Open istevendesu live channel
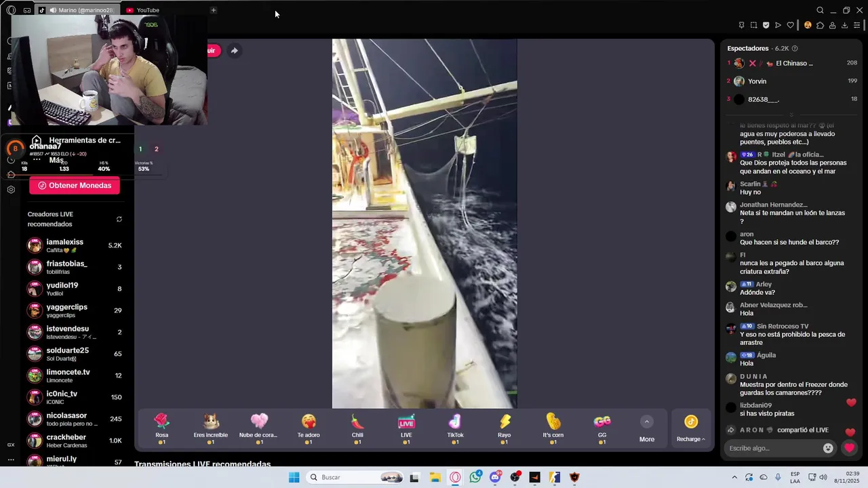This screenshot has height=488, width=868. (x=75, y=332)
